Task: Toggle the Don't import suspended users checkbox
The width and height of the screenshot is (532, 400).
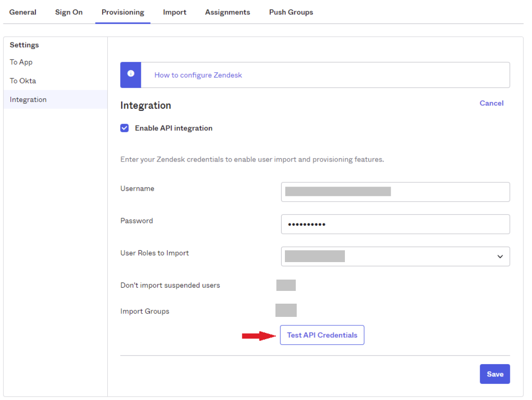Action: tap(286, 285)
